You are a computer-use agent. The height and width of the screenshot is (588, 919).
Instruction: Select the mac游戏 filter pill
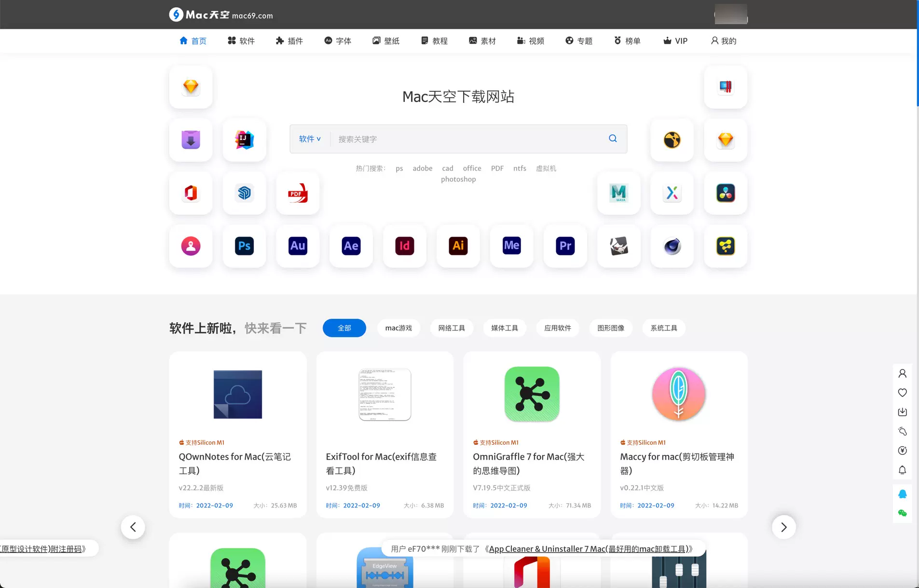(x=398, y=328)
